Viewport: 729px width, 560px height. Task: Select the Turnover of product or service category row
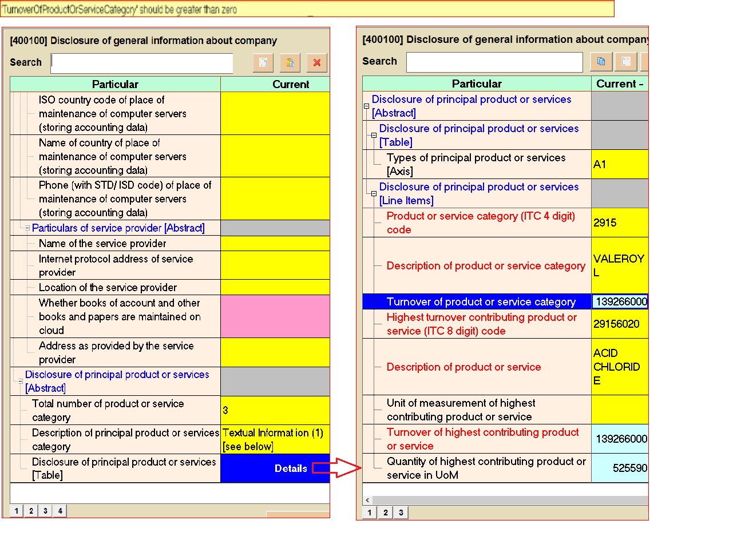point(481,301)
